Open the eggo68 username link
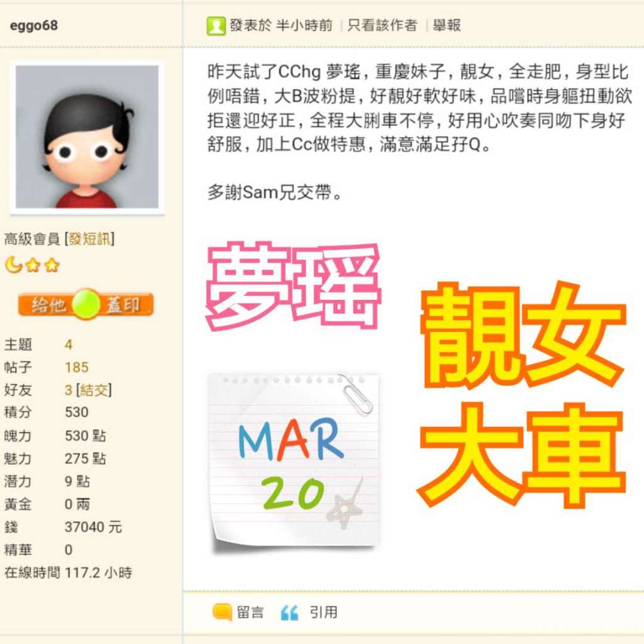 [x=34, y=25]
